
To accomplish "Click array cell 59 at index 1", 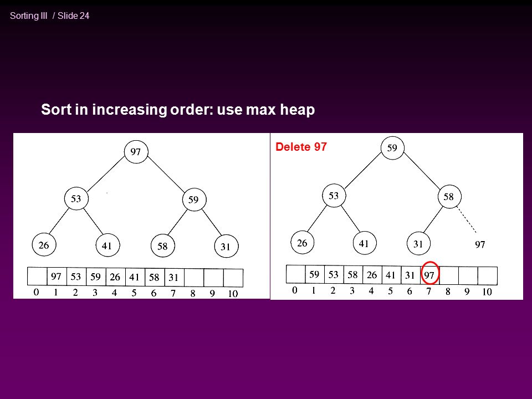I will tap(315, 274).
